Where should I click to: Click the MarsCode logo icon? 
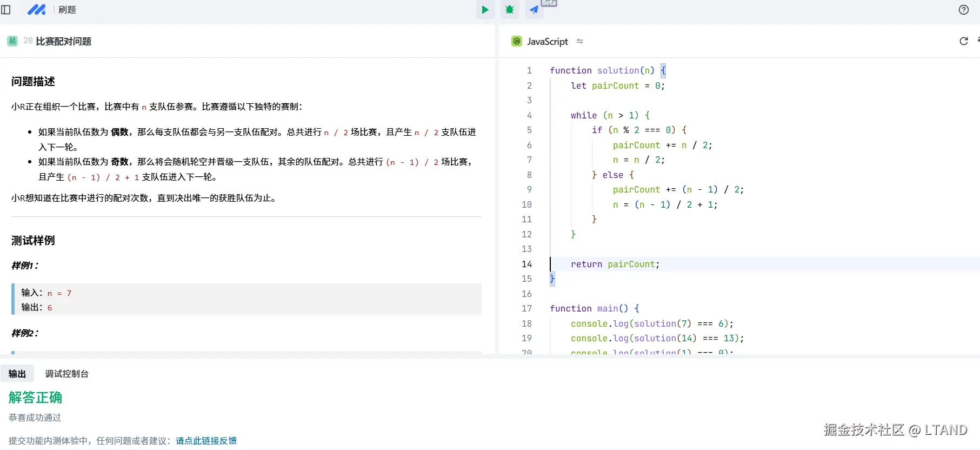[36, 10]
